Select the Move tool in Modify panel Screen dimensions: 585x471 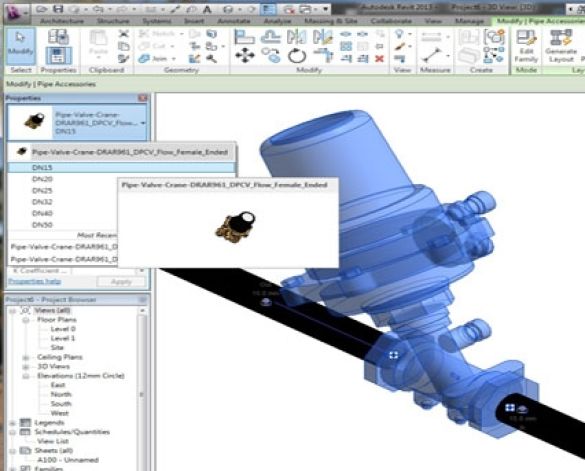coord(245,56)
